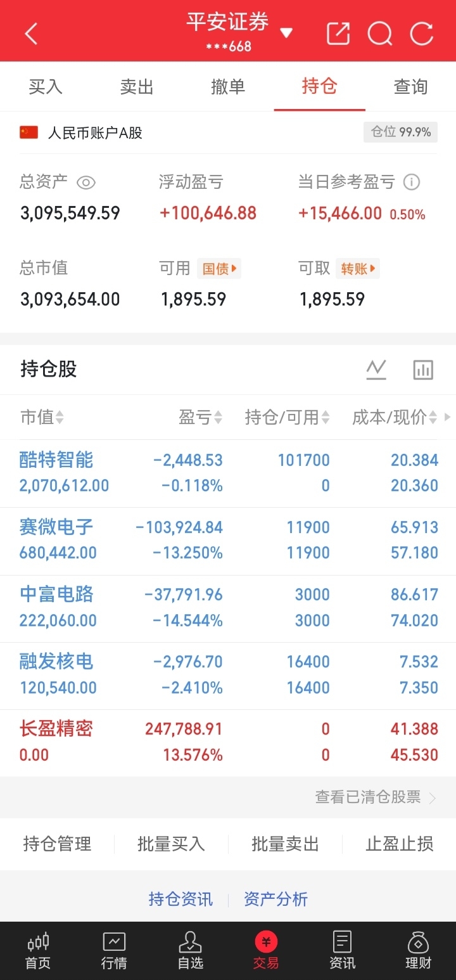
Task: Open the holdings bar chart view
Action: pos(423,369)
